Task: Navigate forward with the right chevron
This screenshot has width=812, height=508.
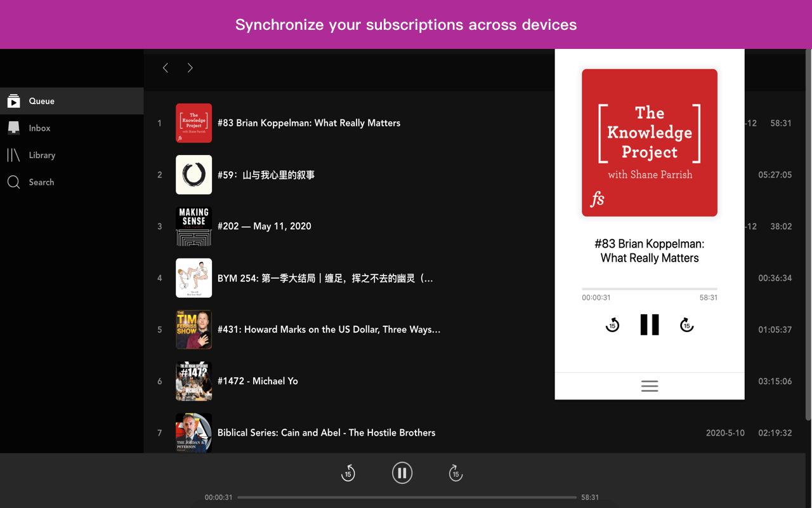Action: coord(190,67)
